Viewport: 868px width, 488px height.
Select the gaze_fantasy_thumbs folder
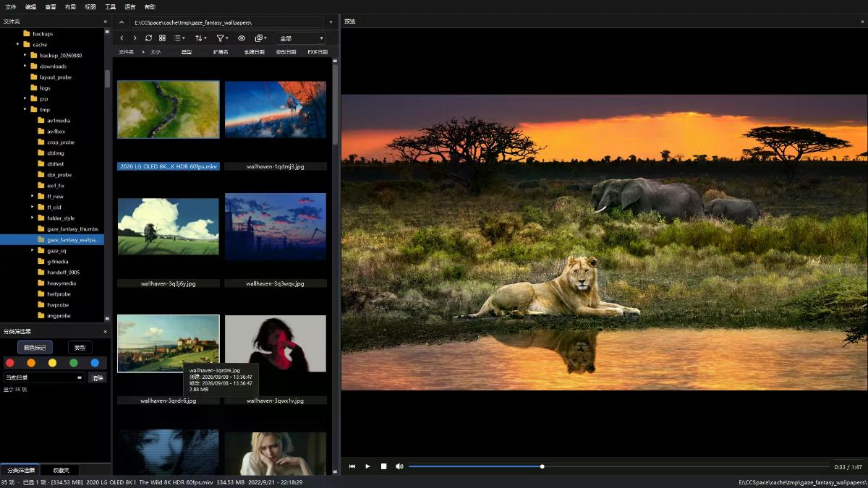pyautogui.click(x=72, y=229)
